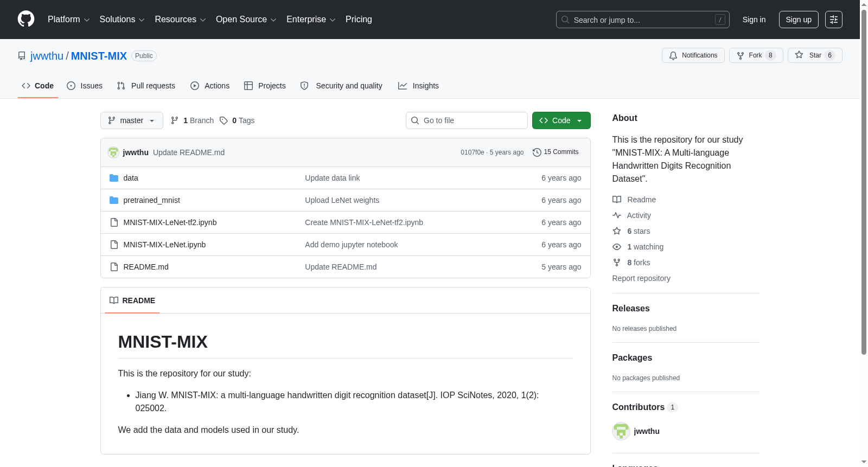The width and height of the screenshot is (868, 467).
Task: Open the MNIST-MIX-LeNet.ipynb file
Action: tap(164, 245)
